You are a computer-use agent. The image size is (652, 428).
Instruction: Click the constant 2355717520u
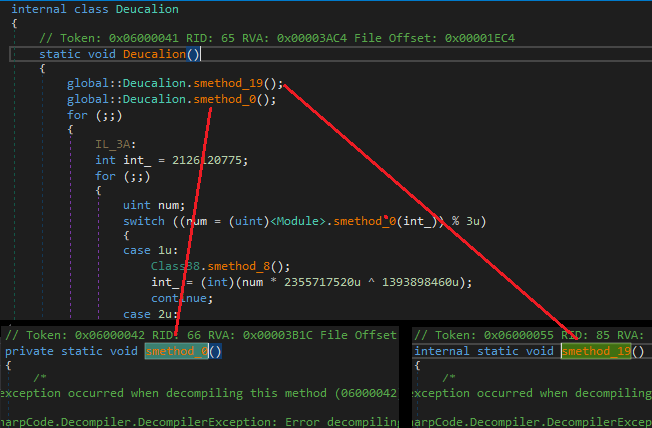coord(322,282)
